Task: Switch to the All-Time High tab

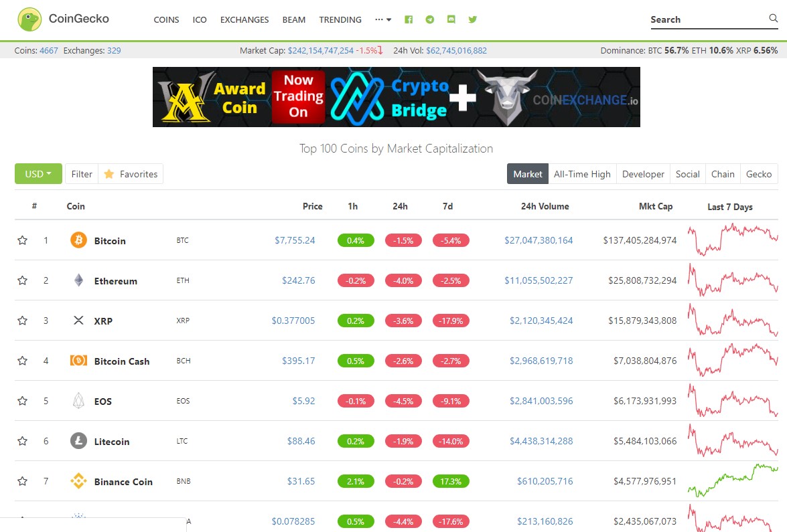Action: point(582,173)
